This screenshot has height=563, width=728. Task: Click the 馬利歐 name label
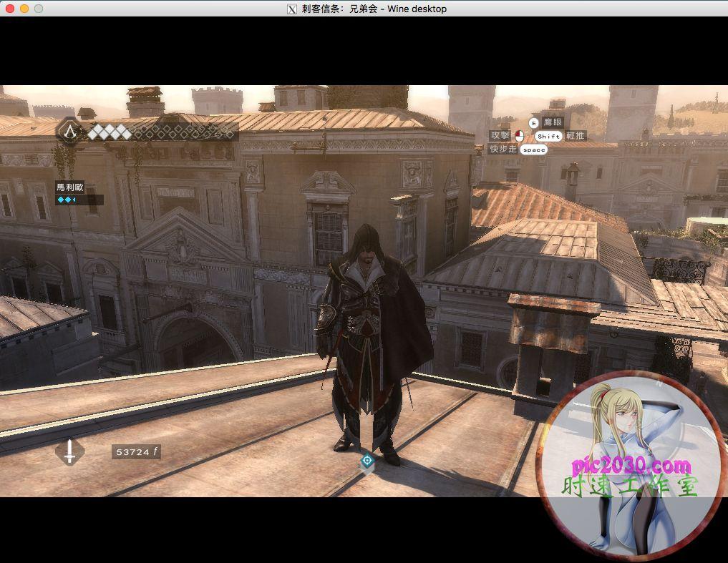point(70,187)
